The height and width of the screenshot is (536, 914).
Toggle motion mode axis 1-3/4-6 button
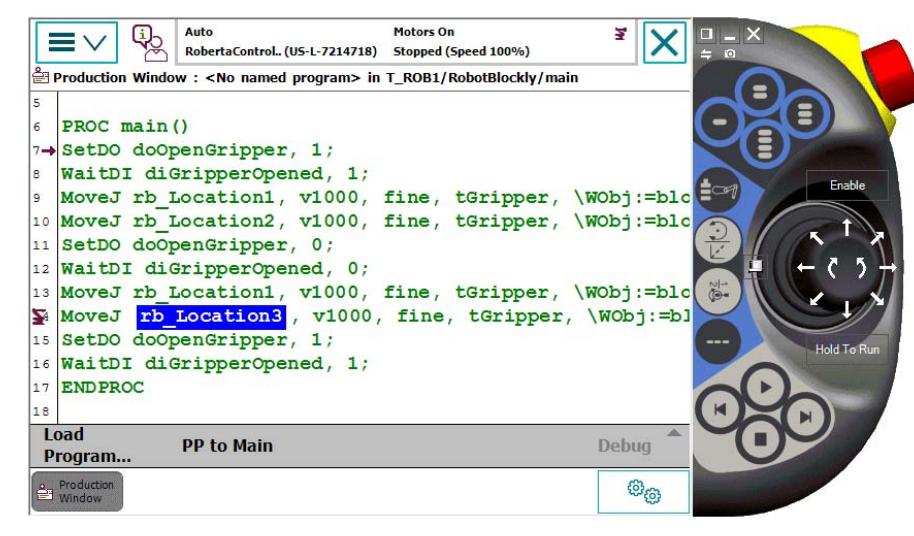[x=718, y=290]
